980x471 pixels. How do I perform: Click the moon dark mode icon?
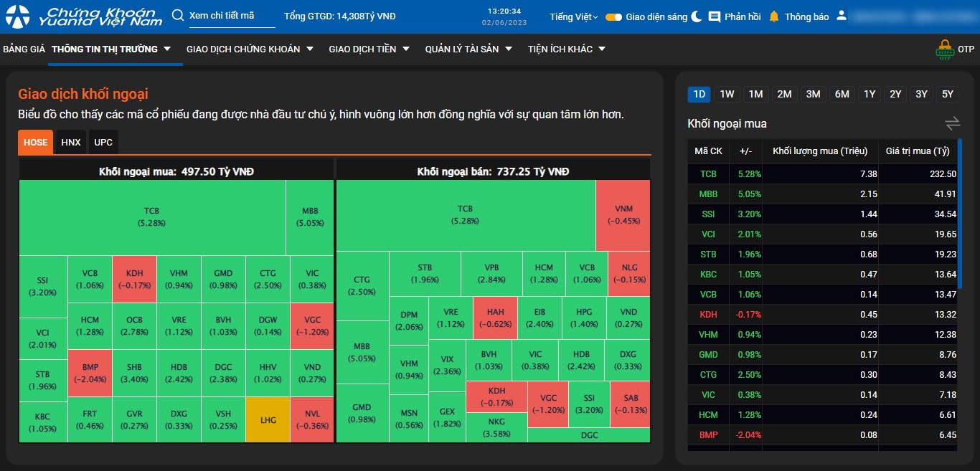(697, 16)
